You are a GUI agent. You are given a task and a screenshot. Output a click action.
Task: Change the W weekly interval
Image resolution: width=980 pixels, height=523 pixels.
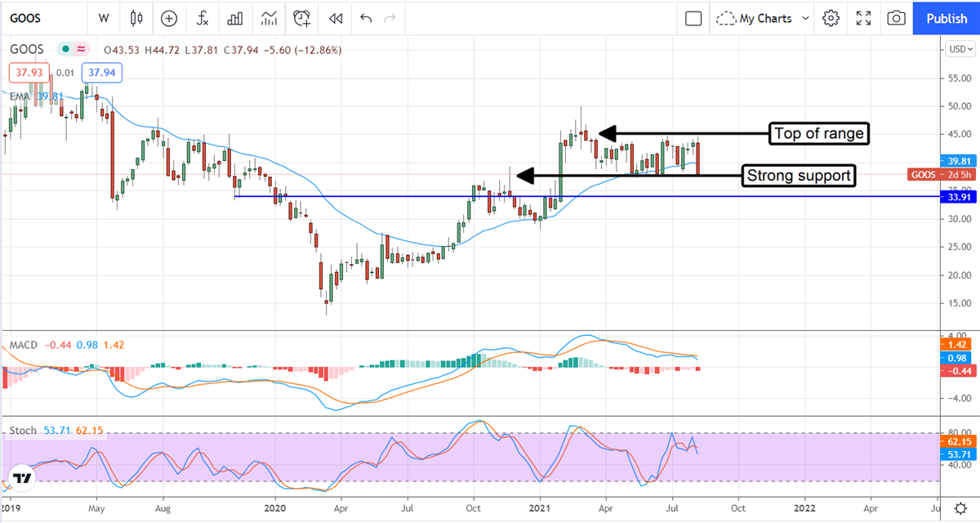click(x=104, y=18)
